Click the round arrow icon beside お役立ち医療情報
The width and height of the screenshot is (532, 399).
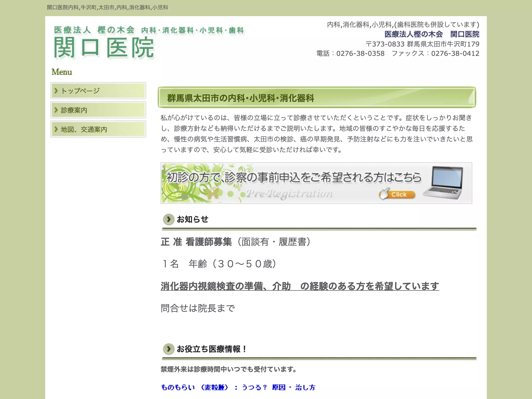pyautogui.click(x=169, y=349)
